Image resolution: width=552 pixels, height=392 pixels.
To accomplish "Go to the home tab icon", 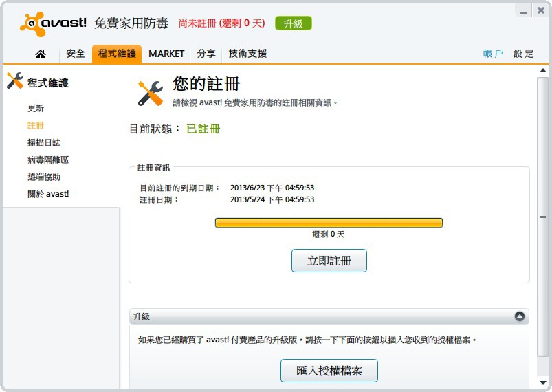I will [x=41, y=54].
